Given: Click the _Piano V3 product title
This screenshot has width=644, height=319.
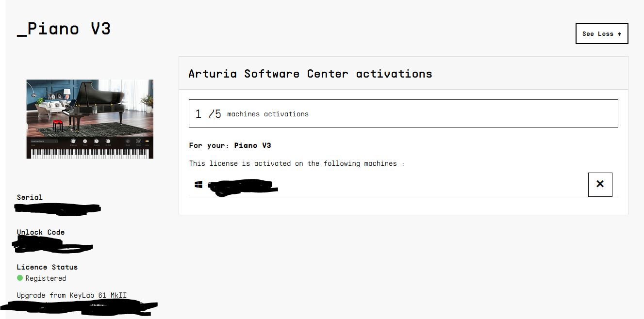Looking at the screenshot, I should 64,29.
